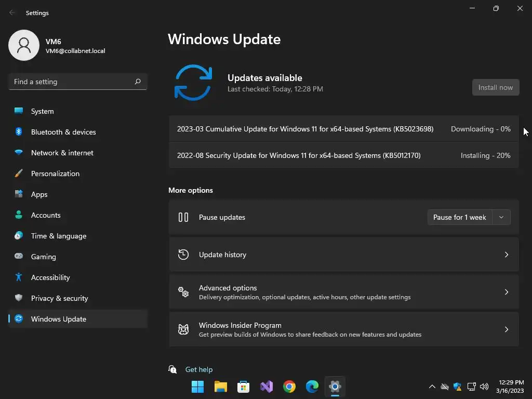Open the Windows Start menu
The height and width of the screenshot is (399, 532).
(x=197, y=387)
